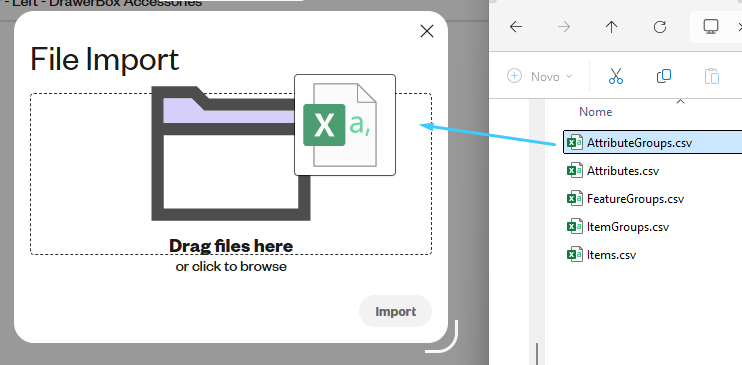Viewport: 742px width, 365px height.
Task: Refresh the Explorer folder view
Action: (x=660, y=27)
